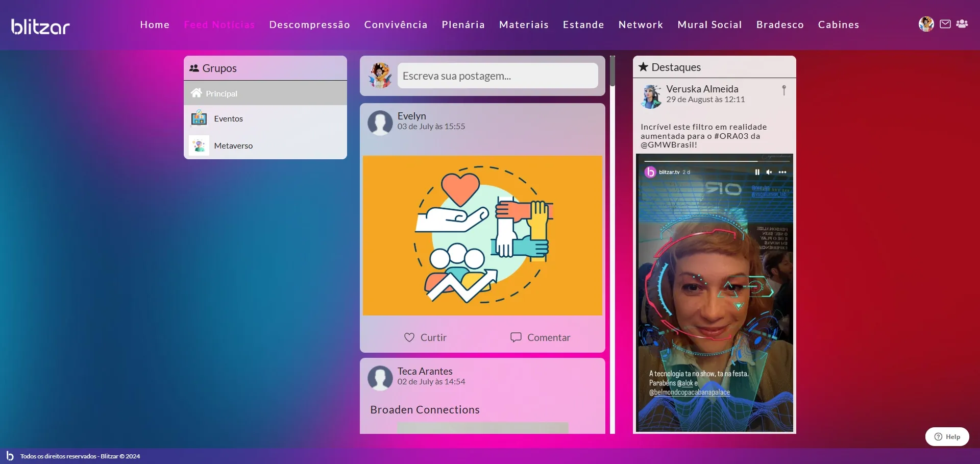The height and width of the screenshot is (464, 980).
Task: Mute the story video sound
Action: pyautogui.click(x=769, y=172)
